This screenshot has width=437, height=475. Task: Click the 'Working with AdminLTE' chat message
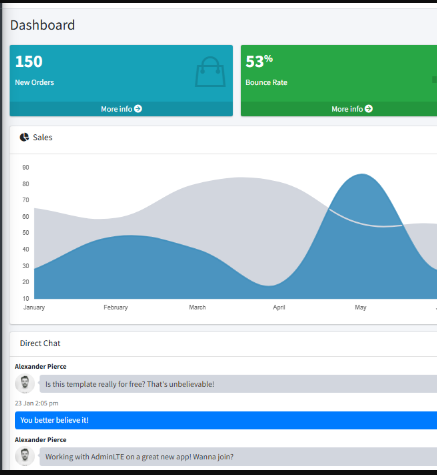238,457
